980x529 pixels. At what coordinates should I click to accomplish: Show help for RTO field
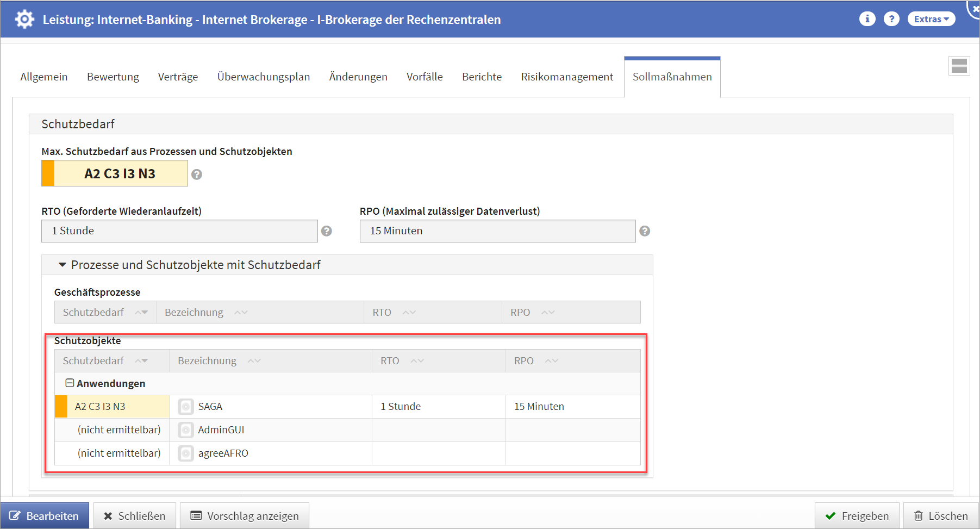click(327, 231)
